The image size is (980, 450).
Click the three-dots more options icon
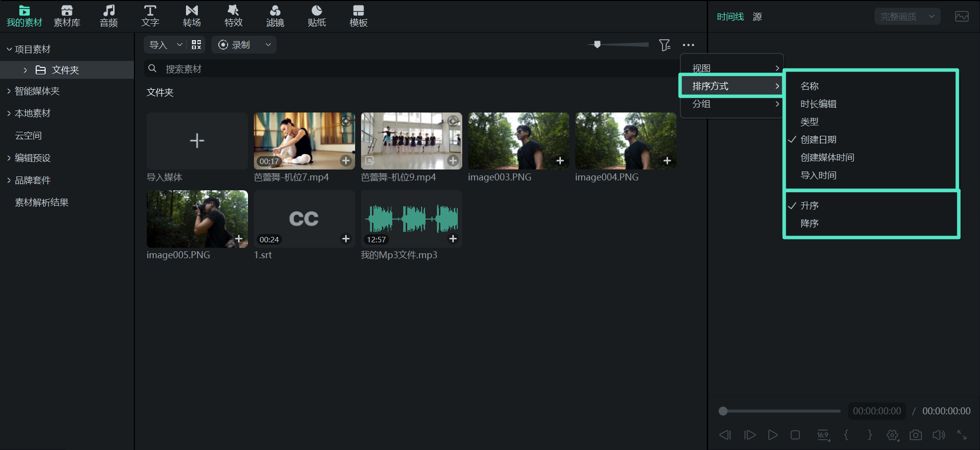point(688,45)
